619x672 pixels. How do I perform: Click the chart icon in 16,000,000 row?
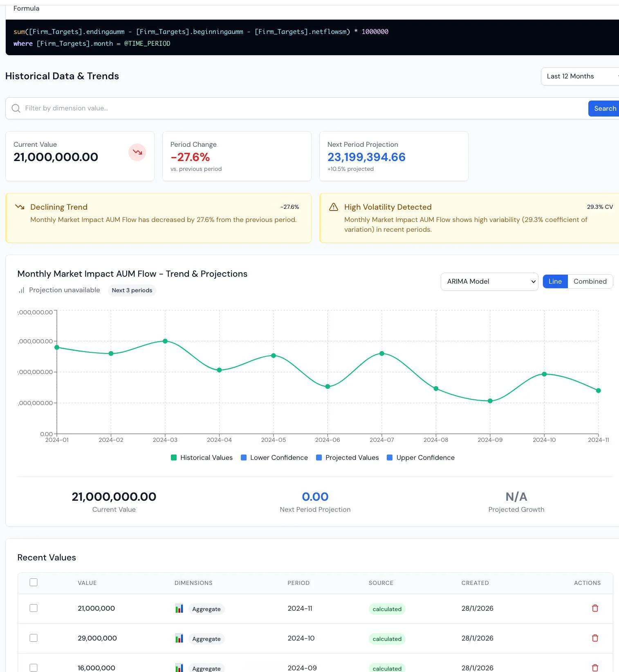coord(179,668)
